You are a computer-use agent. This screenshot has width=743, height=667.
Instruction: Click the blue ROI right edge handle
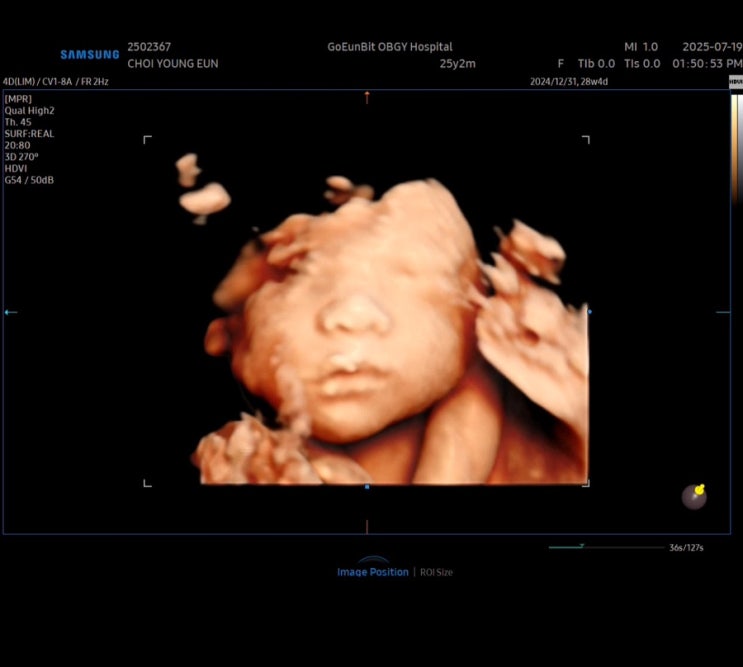point(589,312)
